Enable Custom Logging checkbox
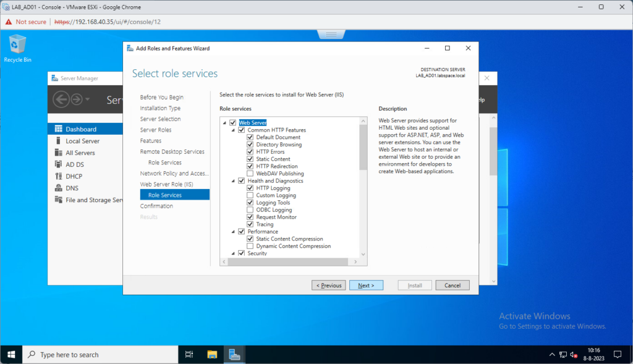 (x=250, y=195)
